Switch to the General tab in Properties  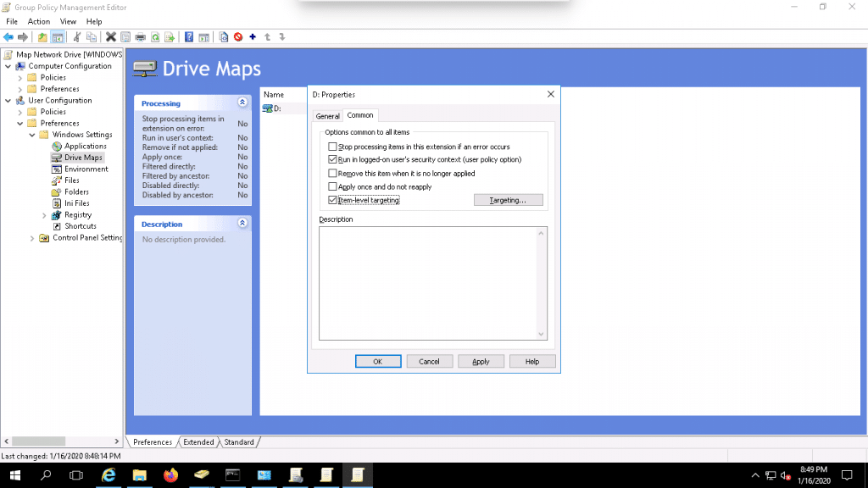[x=327, y=116]
